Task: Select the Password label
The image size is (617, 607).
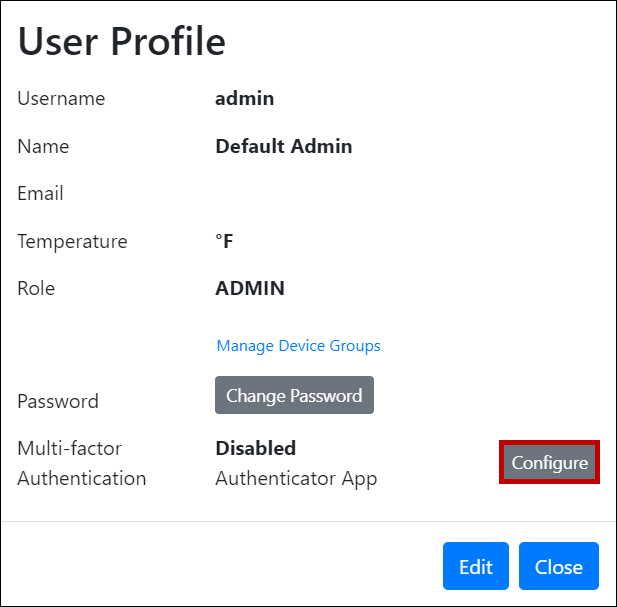Action: click(58, 401)
